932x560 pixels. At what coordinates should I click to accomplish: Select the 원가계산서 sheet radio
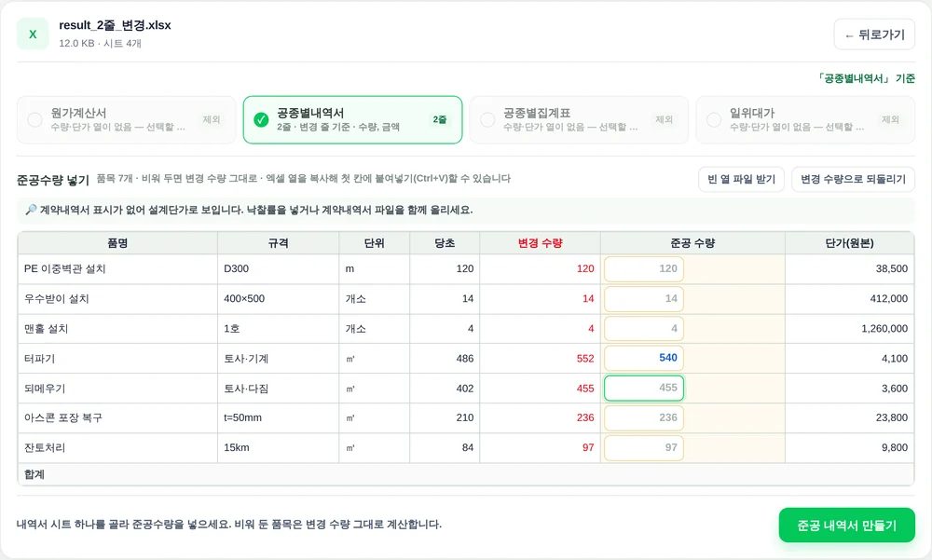(35, 119)
